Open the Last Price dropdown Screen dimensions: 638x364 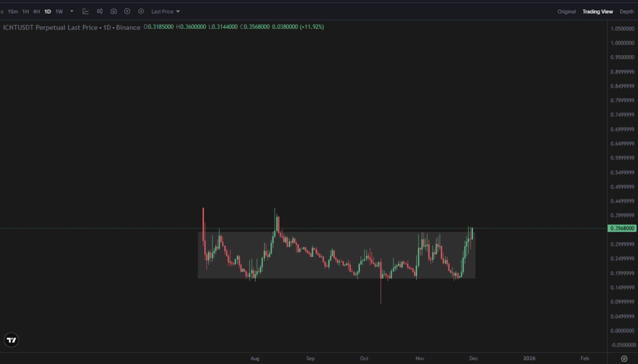pos(161,11)
